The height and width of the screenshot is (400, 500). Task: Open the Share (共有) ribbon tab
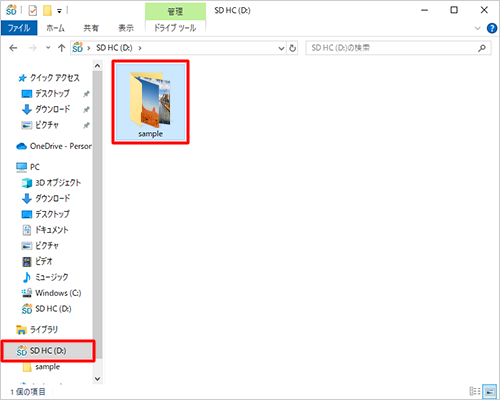point(91,28)
